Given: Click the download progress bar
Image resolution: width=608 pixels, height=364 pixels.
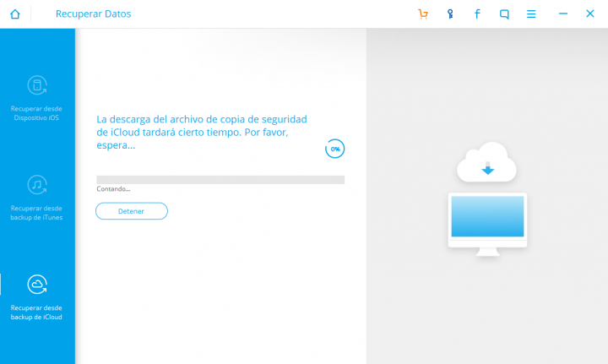Looking at the screenshot, I should pyautogui.click(x=220, y=179).
